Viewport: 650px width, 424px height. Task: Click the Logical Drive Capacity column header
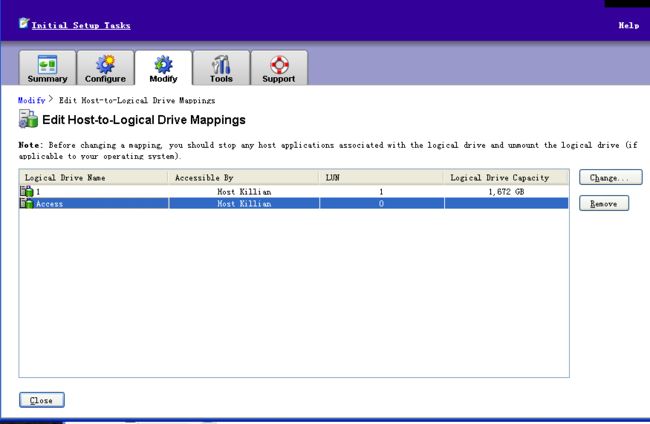click(506, 177)
